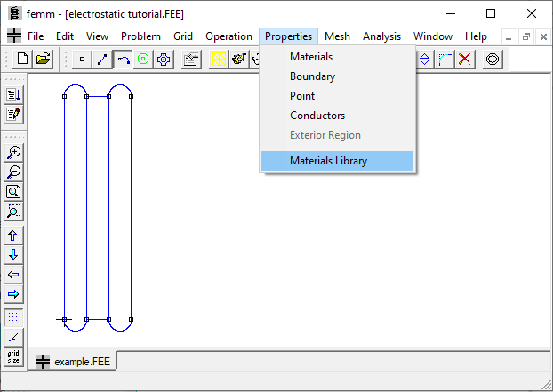553x392 pixels.
Task: Click the Zoom in magnifier icon
Action: click(14, 152)
